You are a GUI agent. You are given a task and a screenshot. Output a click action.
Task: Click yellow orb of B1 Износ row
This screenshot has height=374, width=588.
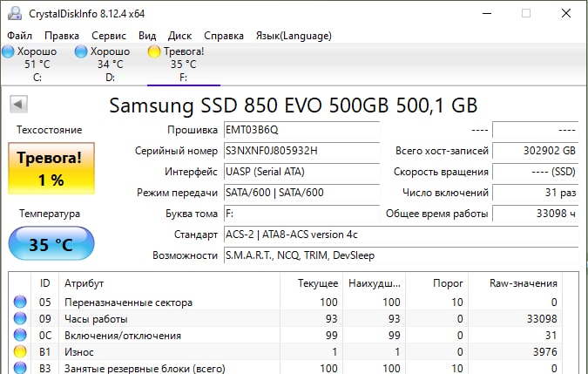pos(20,351)
